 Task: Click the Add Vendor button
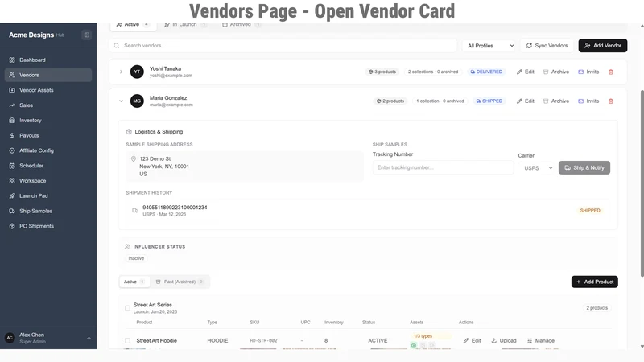pyautogui.click(x=602, y=46)
